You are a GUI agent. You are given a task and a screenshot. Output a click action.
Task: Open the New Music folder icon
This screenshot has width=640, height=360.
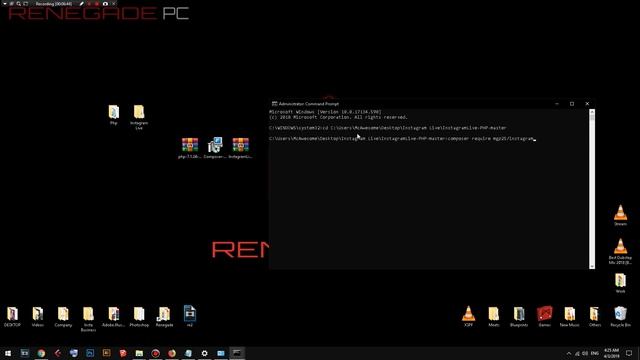pos(570,317)
